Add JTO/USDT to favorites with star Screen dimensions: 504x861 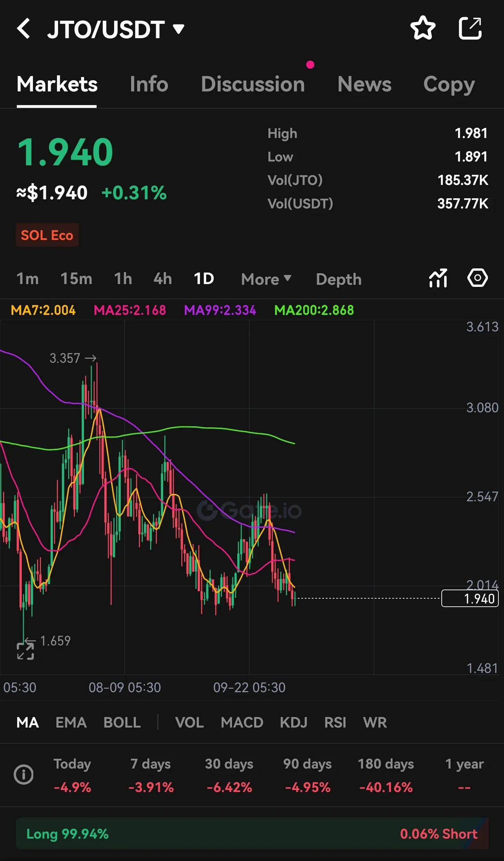pos(423,28)
